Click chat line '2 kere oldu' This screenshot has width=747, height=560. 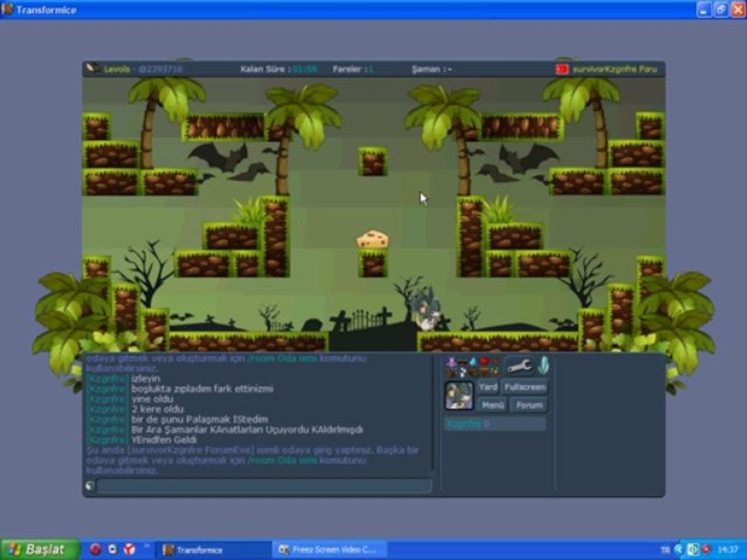coord(157,409)
